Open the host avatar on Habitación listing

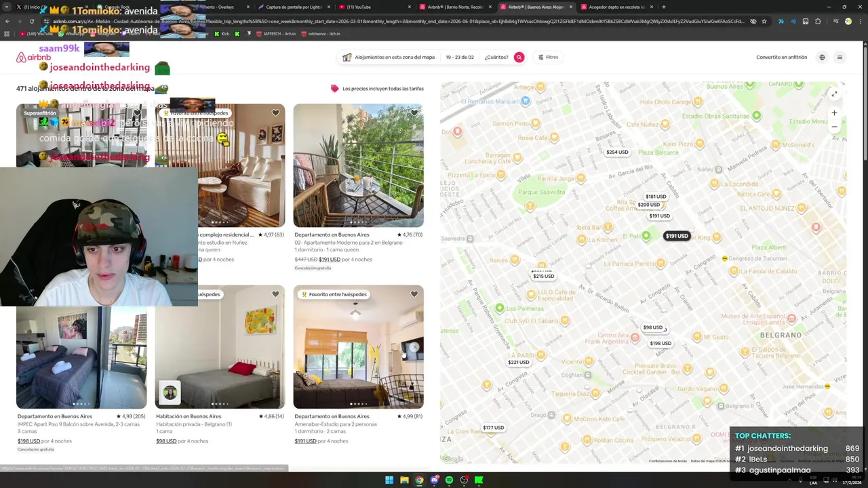170,392
